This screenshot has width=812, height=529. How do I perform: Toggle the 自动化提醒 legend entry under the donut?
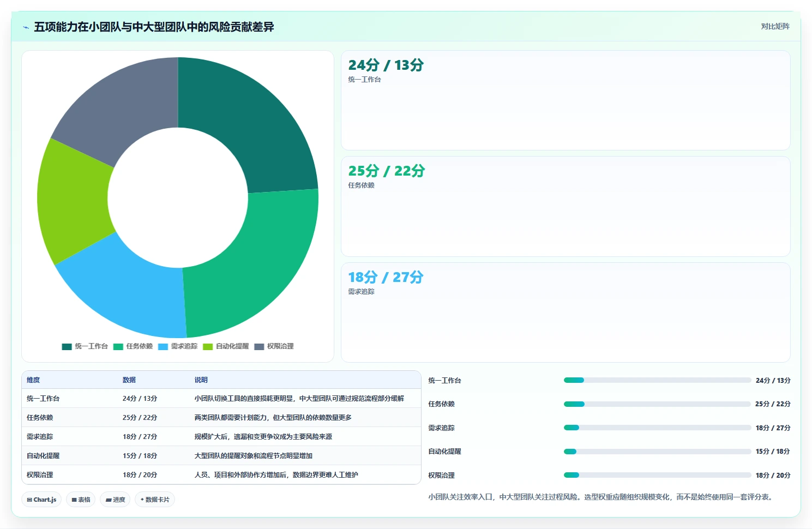pyautogui.click(x=226, y=346)
